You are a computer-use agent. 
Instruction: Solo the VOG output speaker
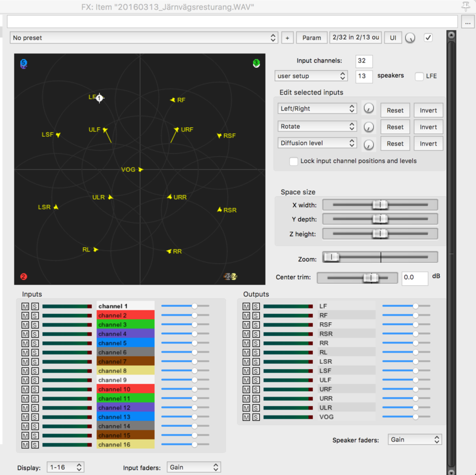(255, 417)
